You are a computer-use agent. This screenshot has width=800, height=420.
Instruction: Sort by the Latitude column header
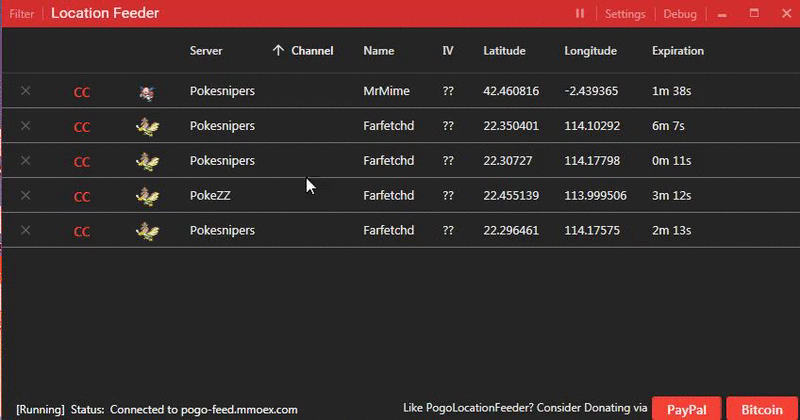pyautogui.click(x=504, y=51)
